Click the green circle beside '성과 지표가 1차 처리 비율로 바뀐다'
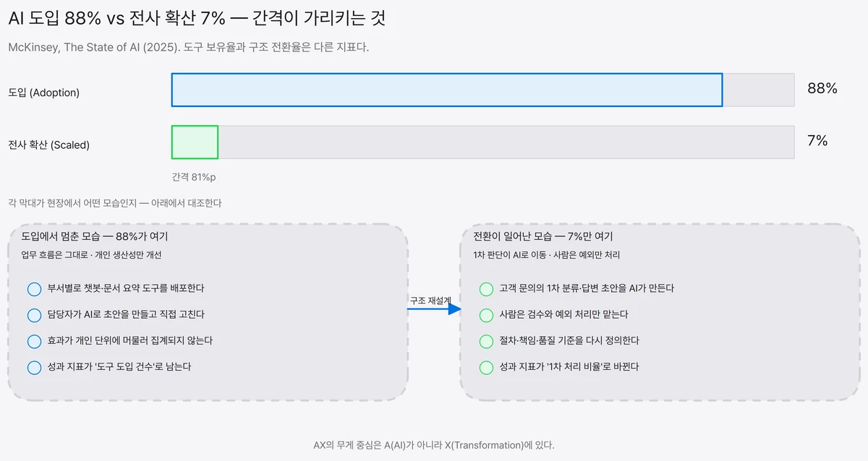 pyautogui.click(x=486, y=367)
